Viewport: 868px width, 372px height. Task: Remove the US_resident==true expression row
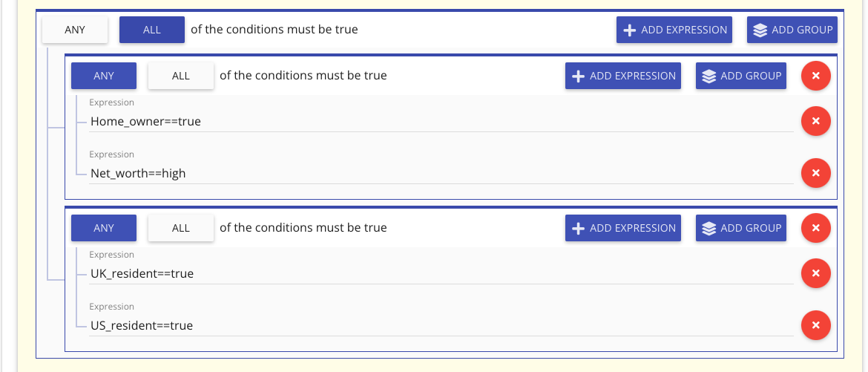[815, 325]
